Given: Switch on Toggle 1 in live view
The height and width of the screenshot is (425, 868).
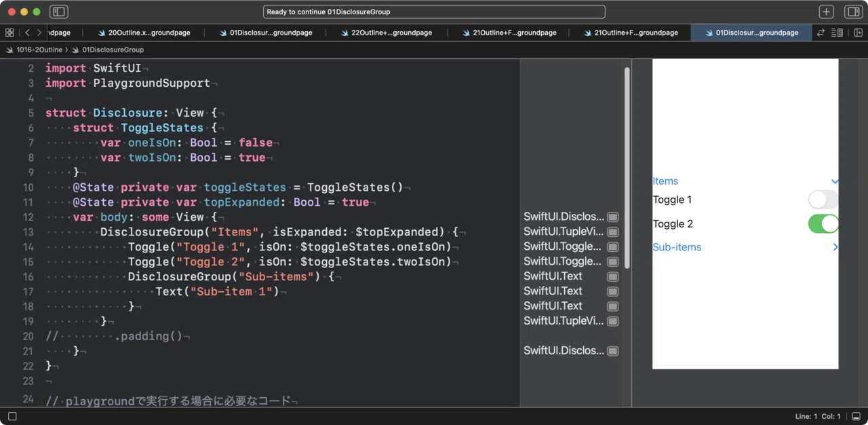Looking at the screenshot, I should point(823,200).
